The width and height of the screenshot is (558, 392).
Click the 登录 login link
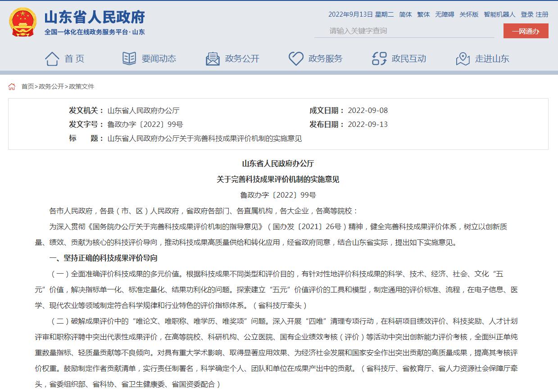pyautogui.click(x=527, y=14)
